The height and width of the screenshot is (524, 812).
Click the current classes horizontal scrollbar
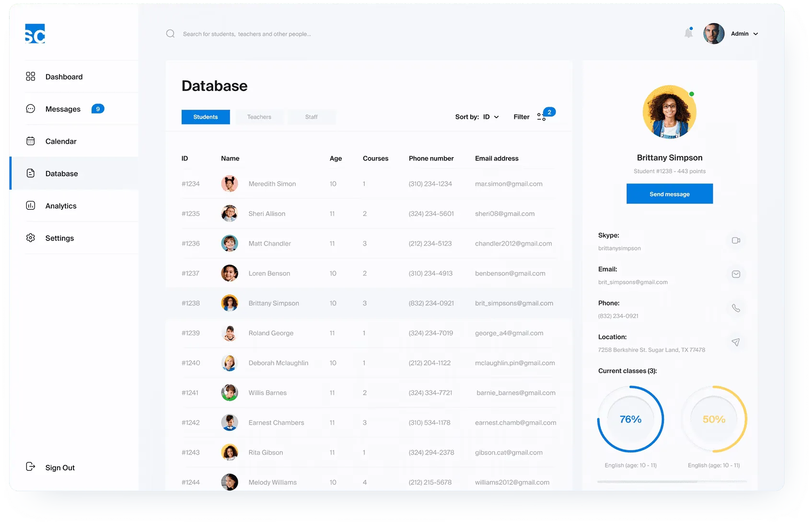(672, 481)
